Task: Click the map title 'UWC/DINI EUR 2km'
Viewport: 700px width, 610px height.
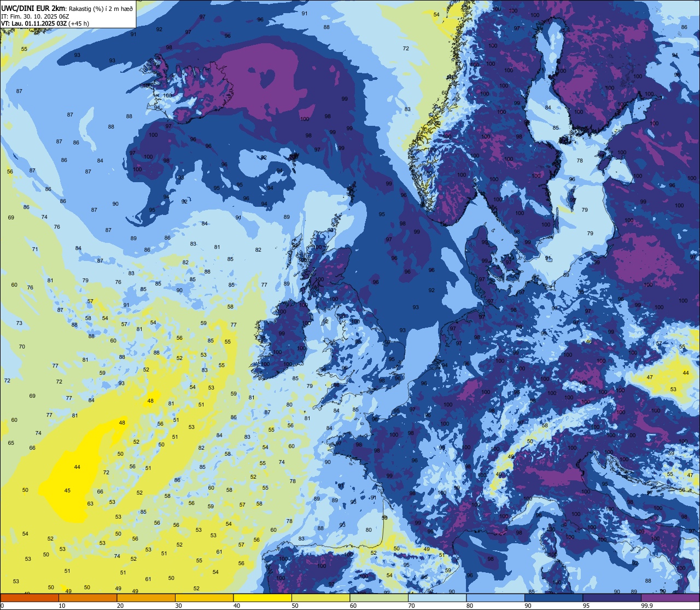Action: coord(33,8)
